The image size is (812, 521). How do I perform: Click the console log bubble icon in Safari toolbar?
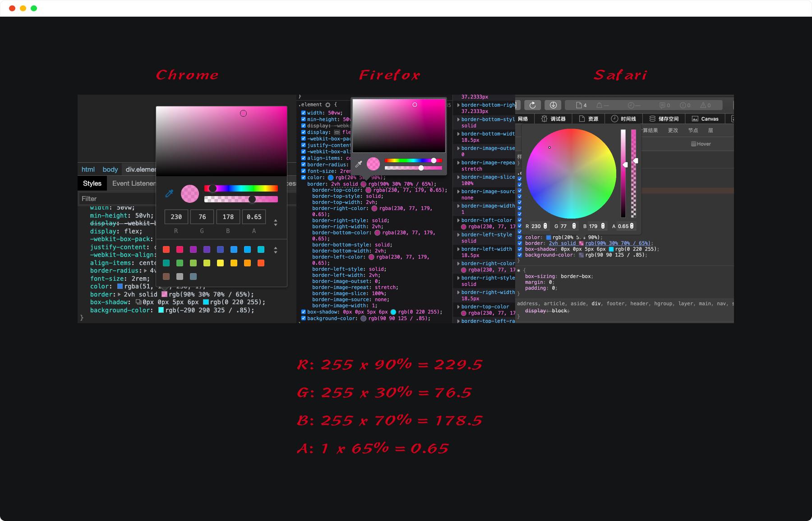click(662, 105)
